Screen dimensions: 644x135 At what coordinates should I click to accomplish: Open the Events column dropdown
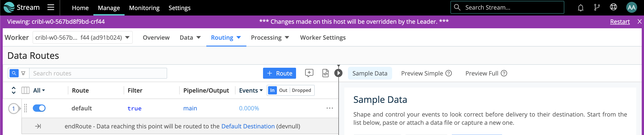click(251, 90)
